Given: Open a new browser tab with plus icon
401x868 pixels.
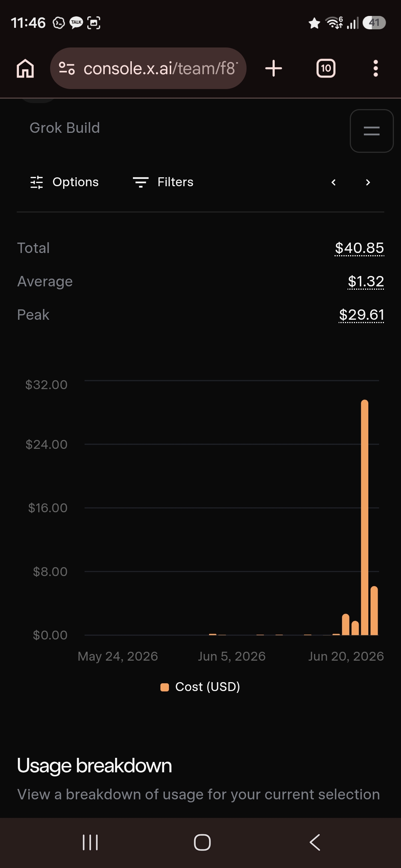Looking at the screenshot, I should (274, 68).
